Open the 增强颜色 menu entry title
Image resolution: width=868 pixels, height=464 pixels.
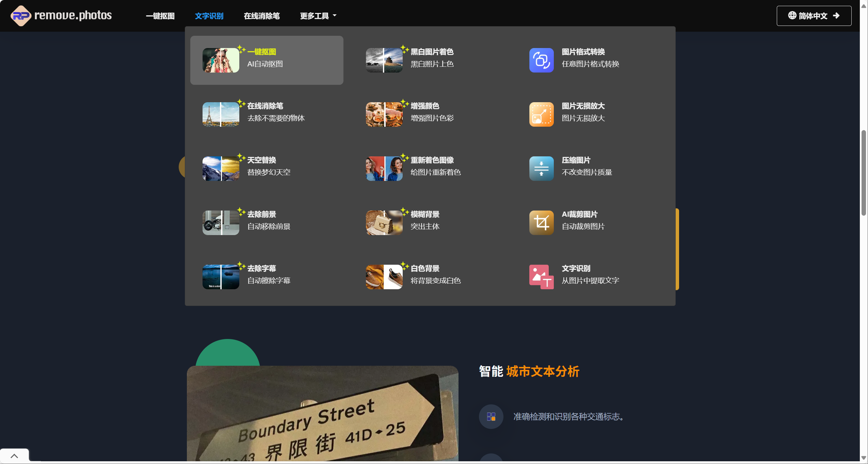(x=425, y=106)
